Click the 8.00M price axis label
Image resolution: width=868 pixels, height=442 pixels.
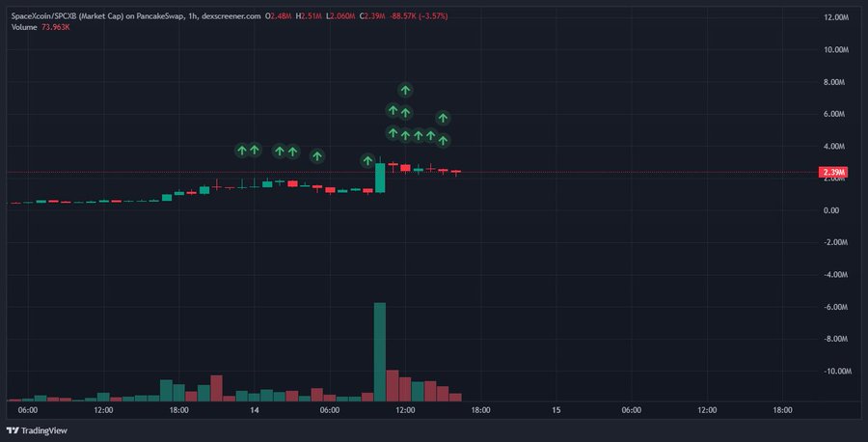834,82
